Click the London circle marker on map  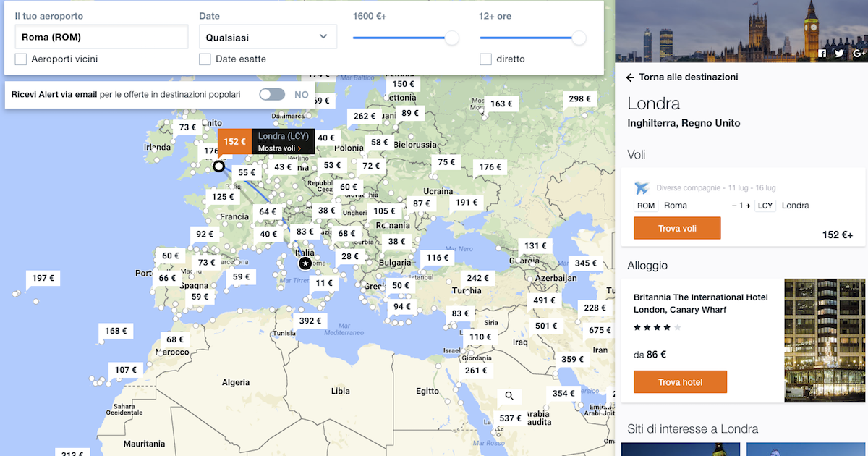tap(218, 166)
